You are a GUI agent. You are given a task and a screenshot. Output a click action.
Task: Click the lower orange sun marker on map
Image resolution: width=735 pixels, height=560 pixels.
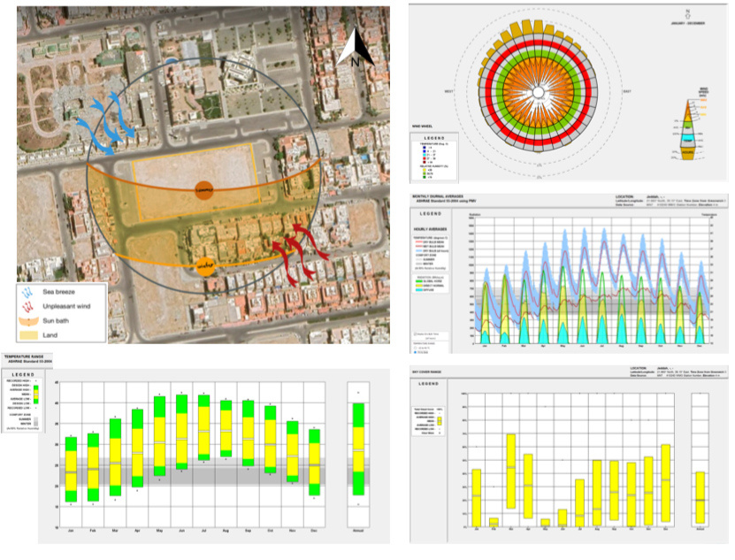(204, 264)
